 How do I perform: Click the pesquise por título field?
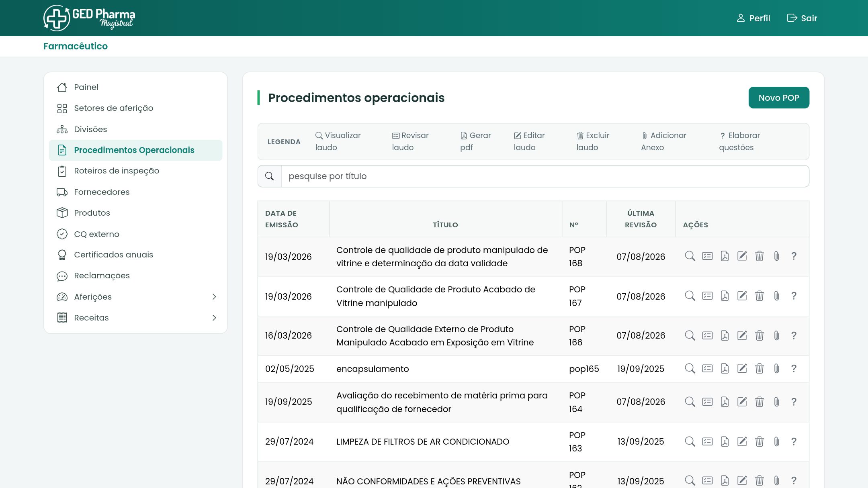(545, 176)
